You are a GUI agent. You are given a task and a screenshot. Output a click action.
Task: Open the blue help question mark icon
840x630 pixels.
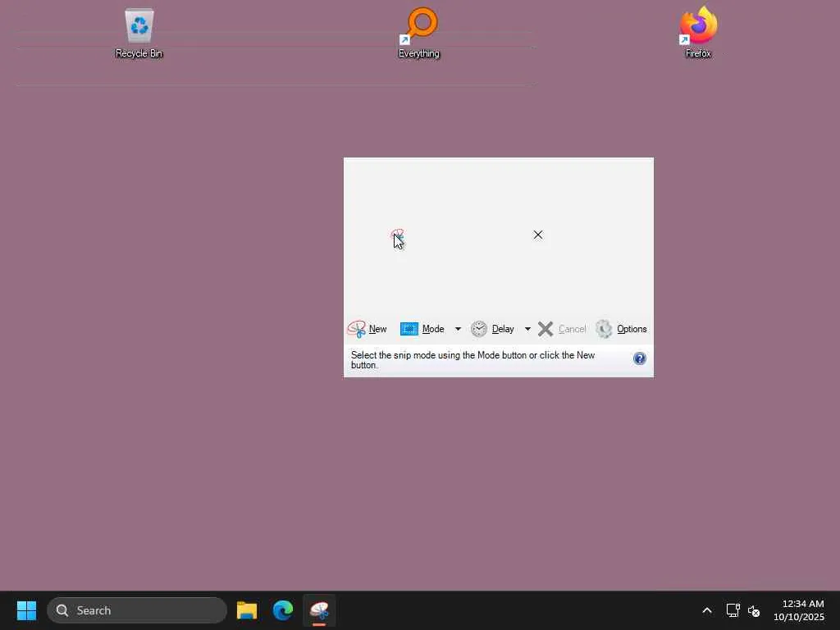tap(640, 358)
